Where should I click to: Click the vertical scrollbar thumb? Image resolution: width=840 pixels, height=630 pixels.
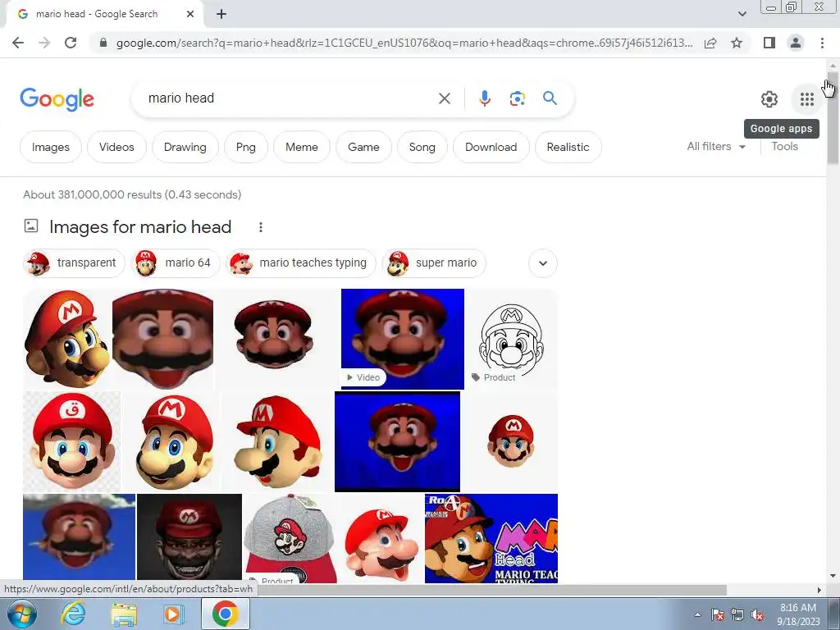(833, 118)
